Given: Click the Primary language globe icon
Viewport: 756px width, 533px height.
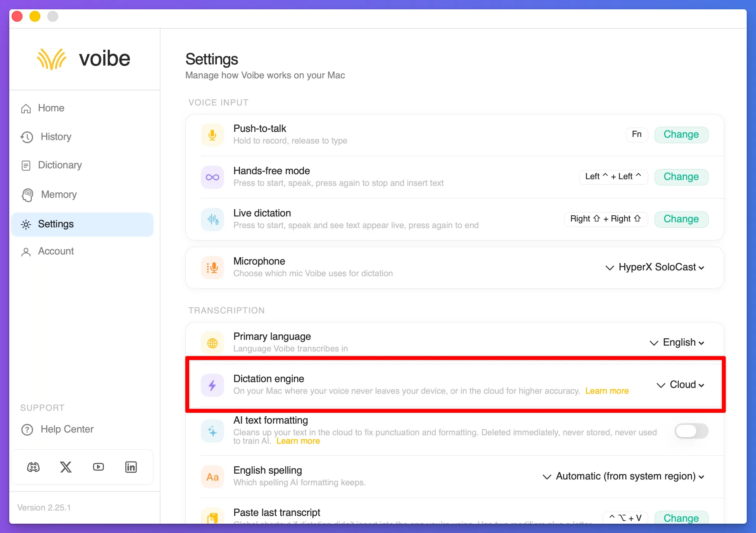Looking at the screenshot, I should coord(212,343).
